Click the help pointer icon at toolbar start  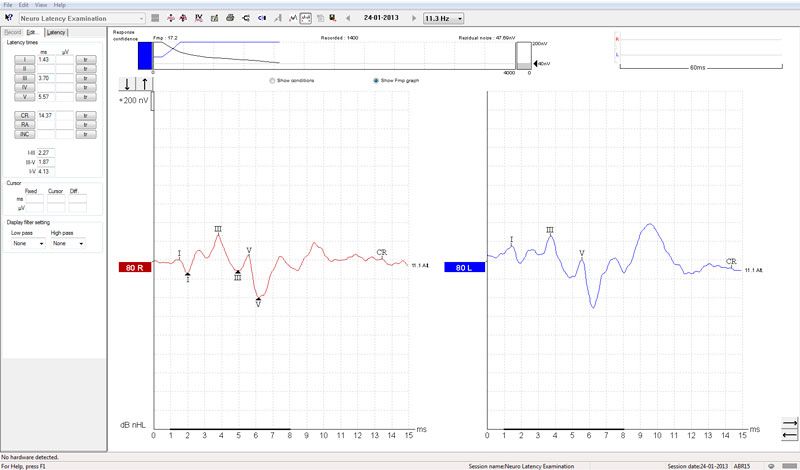tap(9, 19)
